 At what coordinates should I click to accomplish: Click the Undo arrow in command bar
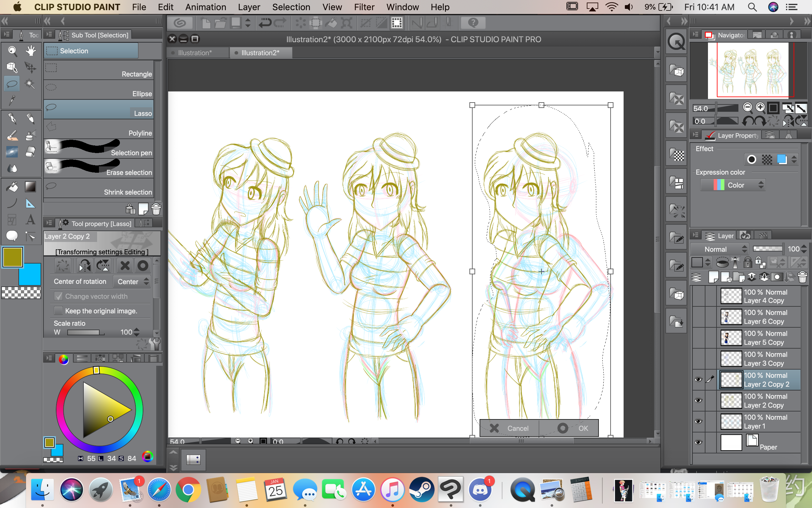(265, 23)
